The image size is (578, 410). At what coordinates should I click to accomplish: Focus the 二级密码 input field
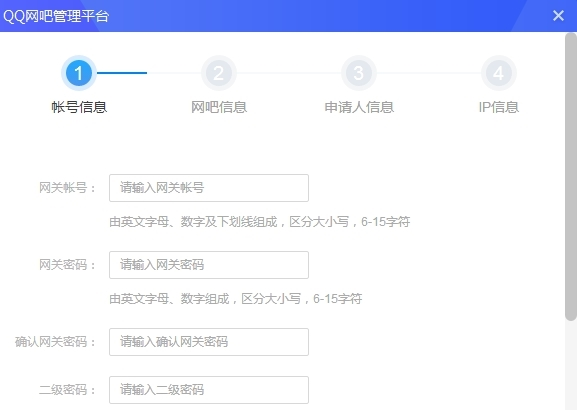[209, 390]
